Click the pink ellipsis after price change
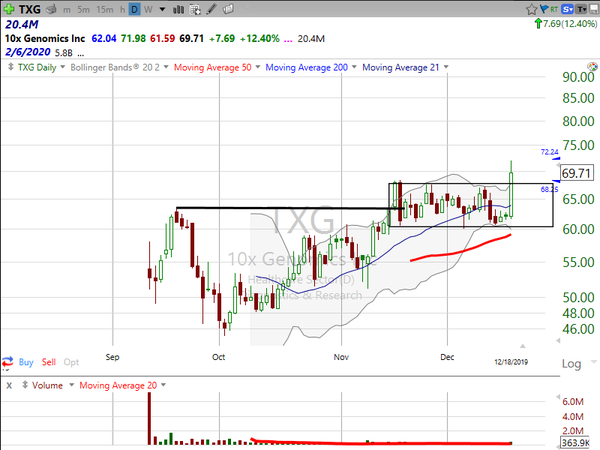 [288, 40]
